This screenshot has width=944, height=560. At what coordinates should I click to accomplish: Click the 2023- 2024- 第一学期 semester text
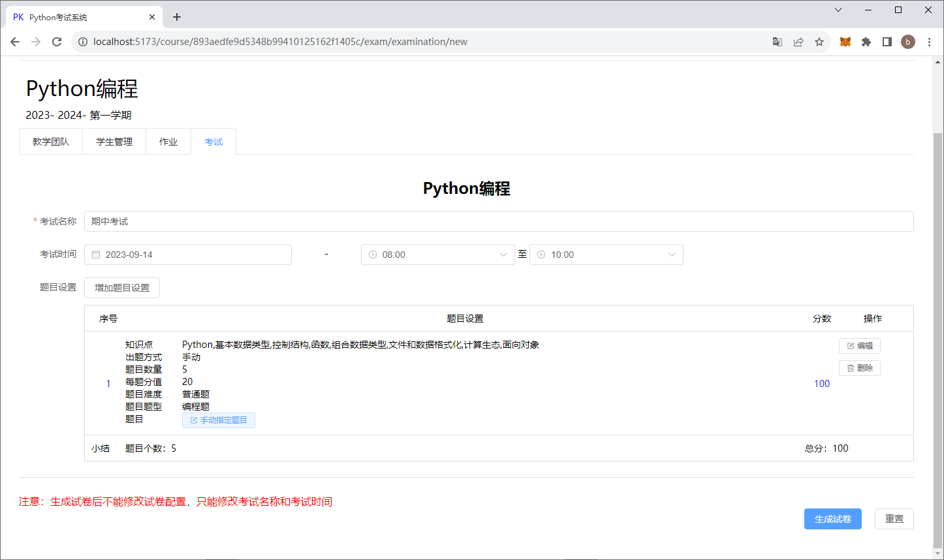78,115
